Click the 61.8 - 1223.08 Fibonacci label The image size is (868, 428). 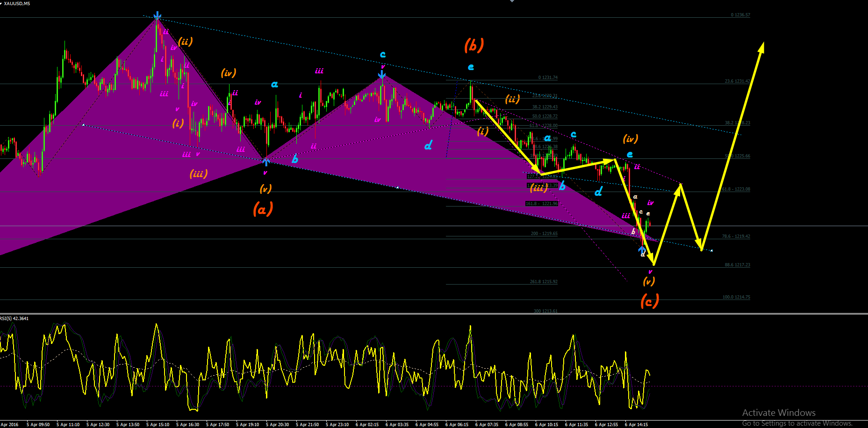pyautogui.click(x=736, y=189)
